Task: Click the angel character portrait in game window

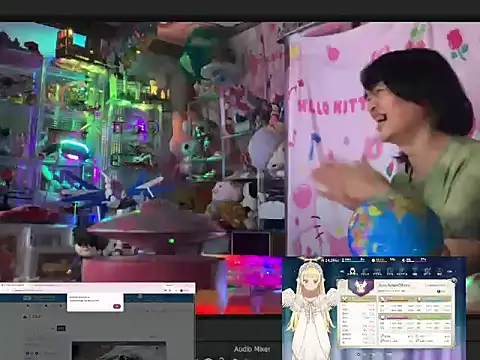Action: [309, 307]
